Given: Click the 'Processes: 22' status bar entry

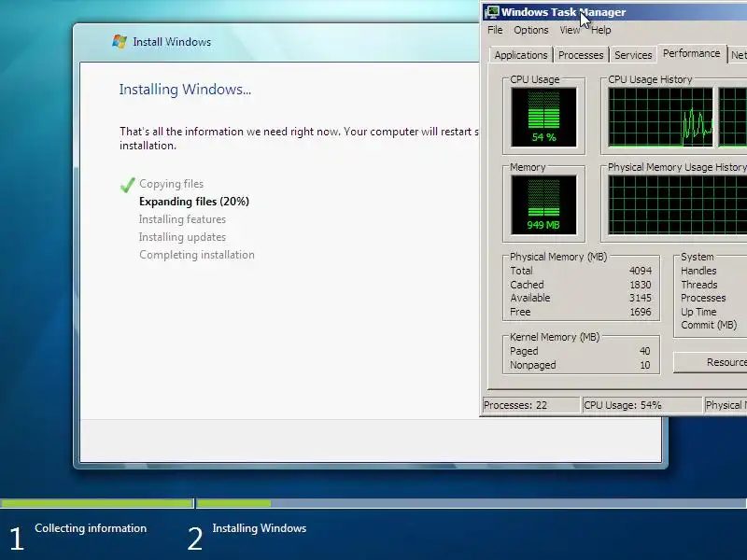Looking at the screenshot, I should 531,405.
